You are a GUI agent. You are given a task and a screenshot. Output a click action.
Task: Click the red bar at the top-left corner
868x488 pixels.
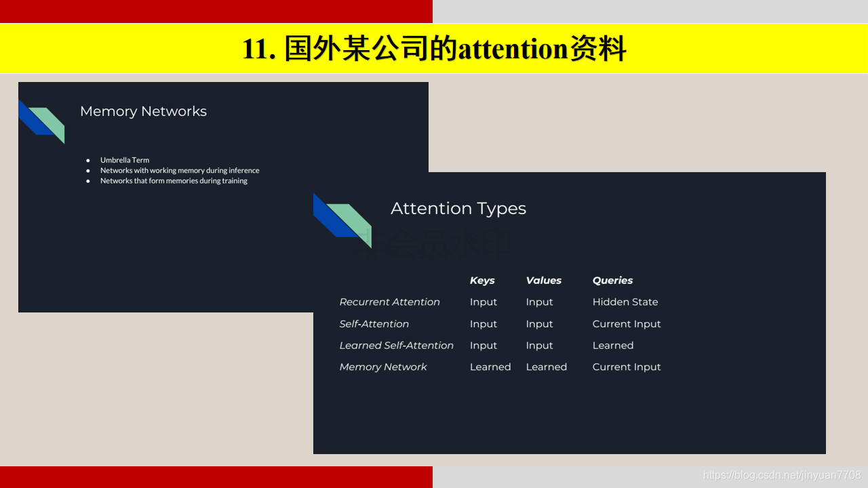(x=216, y=11)
